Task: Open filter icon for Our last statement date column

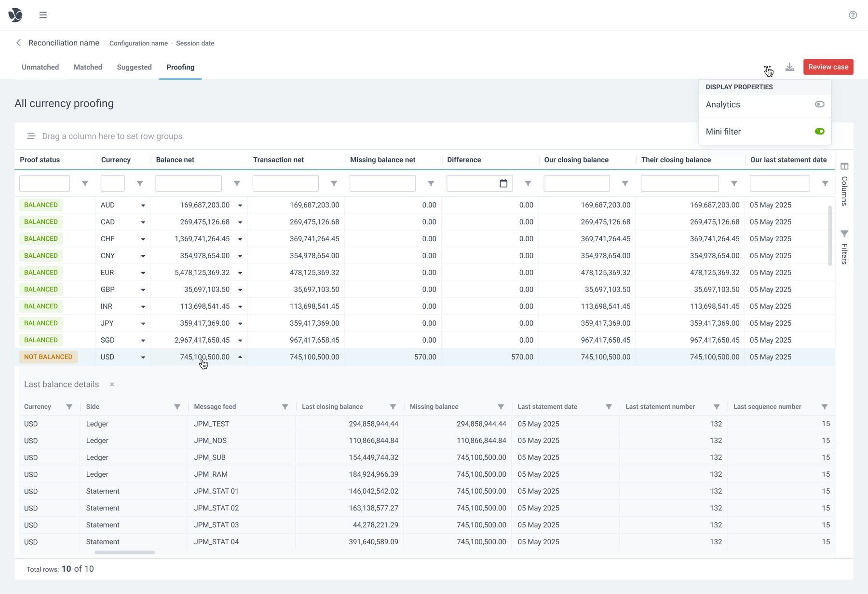Action: [825, 183]
